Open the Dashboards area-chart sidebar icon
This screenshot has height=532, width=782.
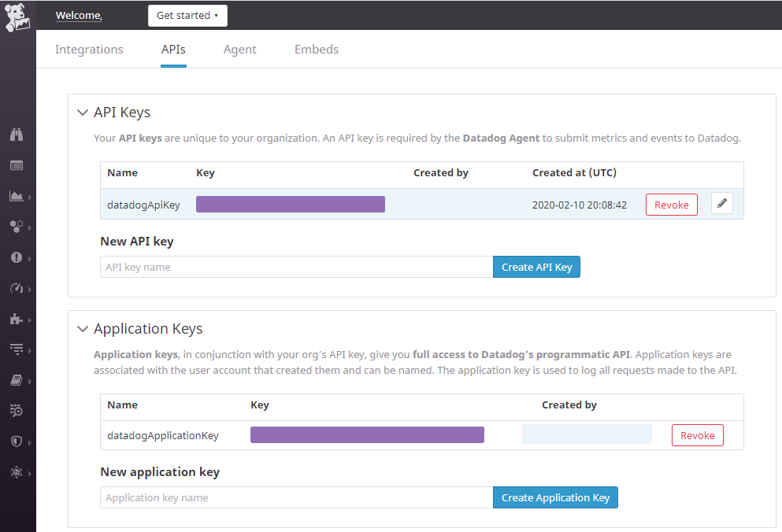click(x=17, y=196)
